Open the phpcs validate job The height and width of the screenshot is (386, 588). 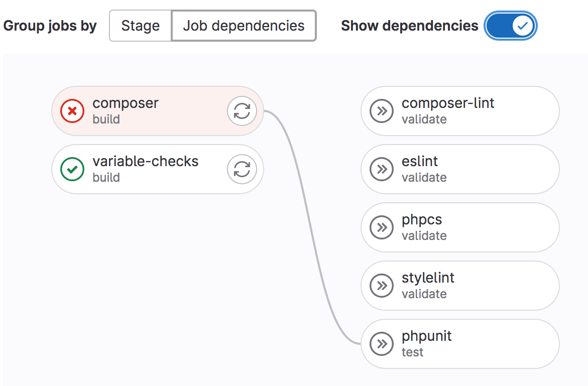[422, 220]
